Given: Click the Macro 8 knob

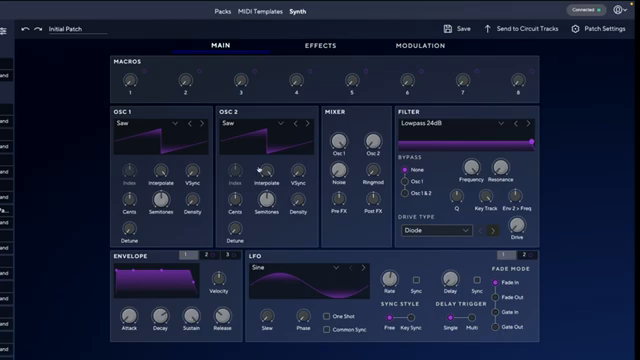Looking at the screenshot, I should click(518, 80).
